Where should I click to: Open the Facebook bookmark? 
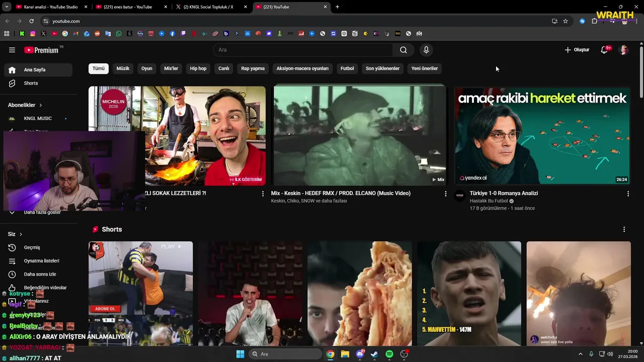coord(173,34)
